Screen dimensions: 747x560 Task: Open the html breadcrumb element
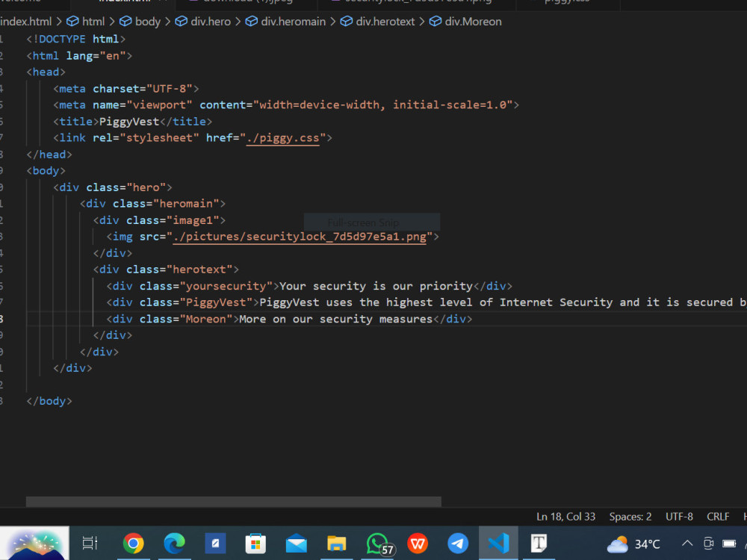tap(86, 22)
